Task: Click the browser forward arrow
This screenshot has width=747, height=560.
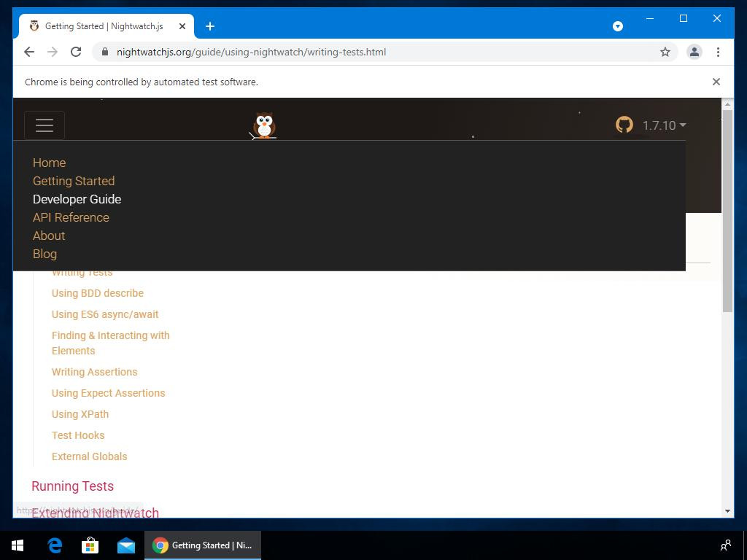Action: point(53,52)
